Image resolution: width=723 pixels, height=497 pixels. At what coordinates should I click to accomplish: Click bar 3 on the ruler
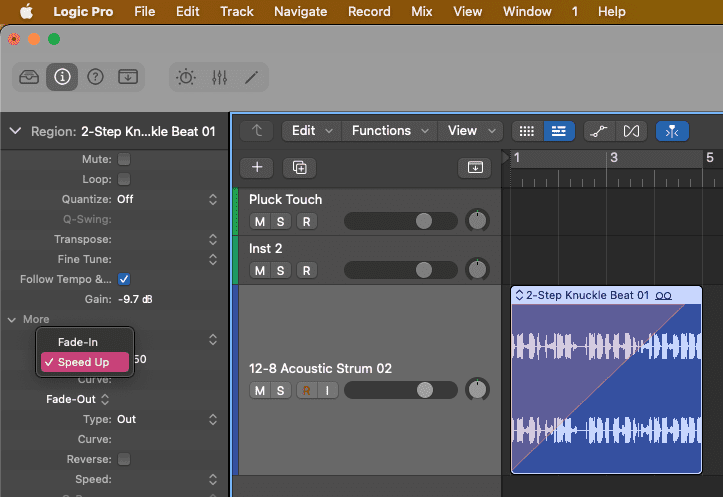tap(614, 158)
